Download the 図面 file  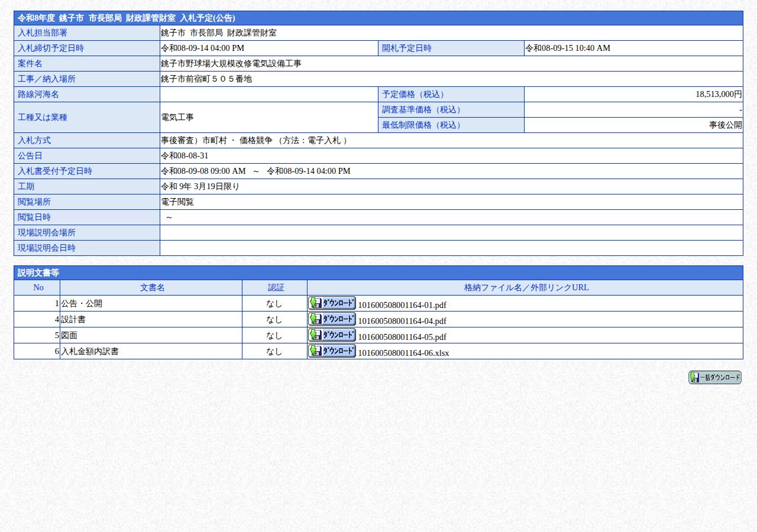332,335
